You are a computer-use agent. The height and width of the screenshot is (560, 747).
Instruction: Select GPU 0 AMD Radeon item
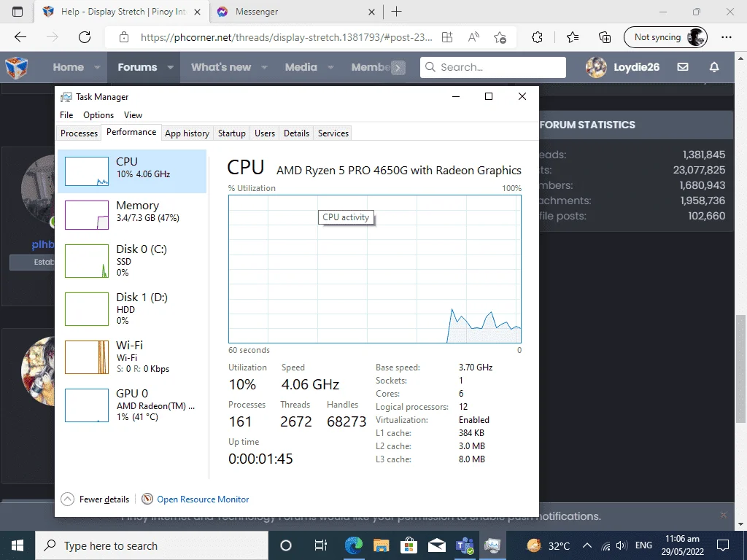click(x=132, y=405)
